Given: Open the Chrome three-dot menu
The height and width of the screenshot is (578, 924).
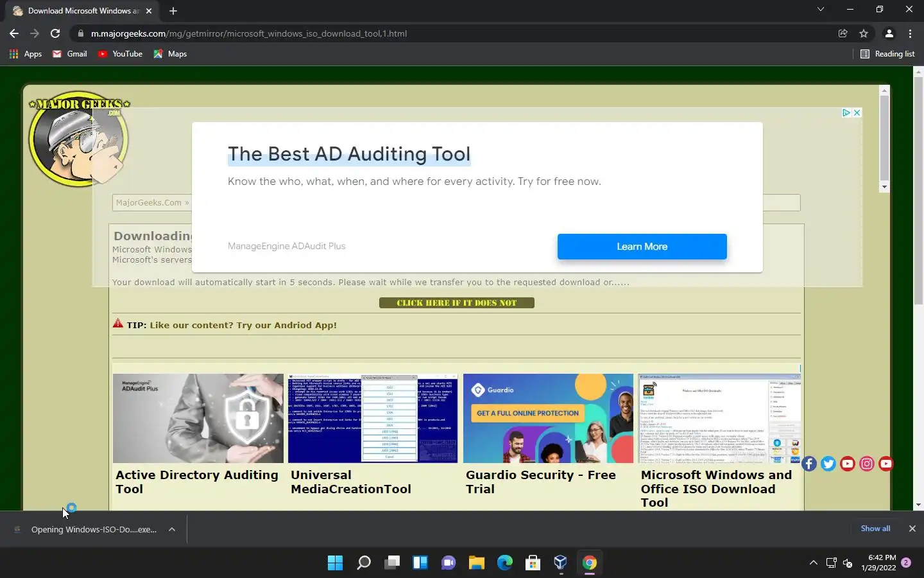Looking at the screenshot, I should pyautogui.click(x=910, y=33).
